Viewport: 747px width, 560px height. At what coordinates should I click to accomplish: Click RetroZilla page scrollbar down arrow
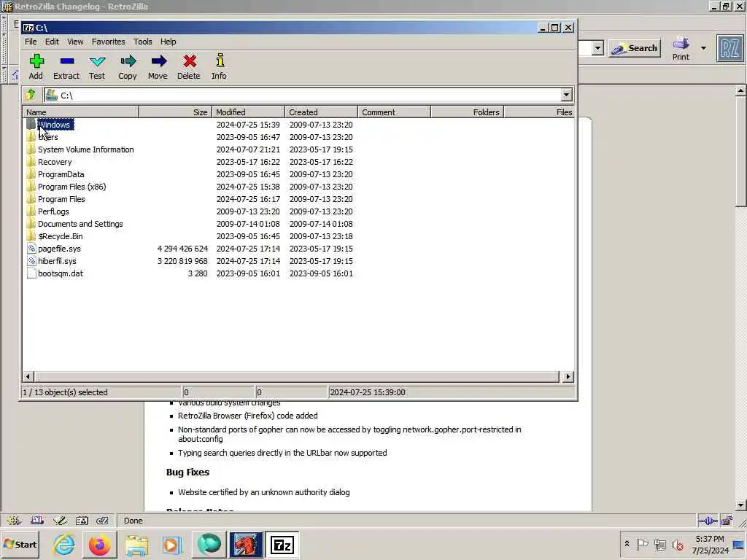pyautogui.click(x=740, y=505)
